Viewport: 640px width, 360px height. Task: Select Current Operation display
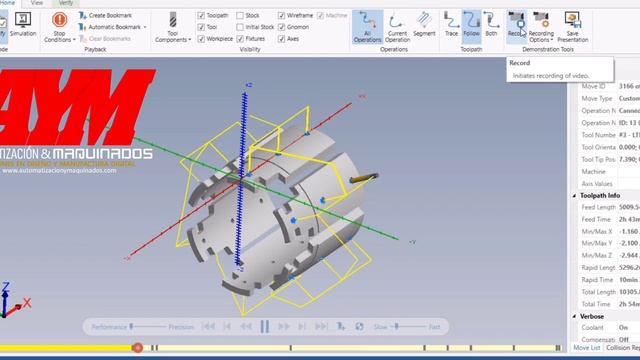(x=397, y=27)
